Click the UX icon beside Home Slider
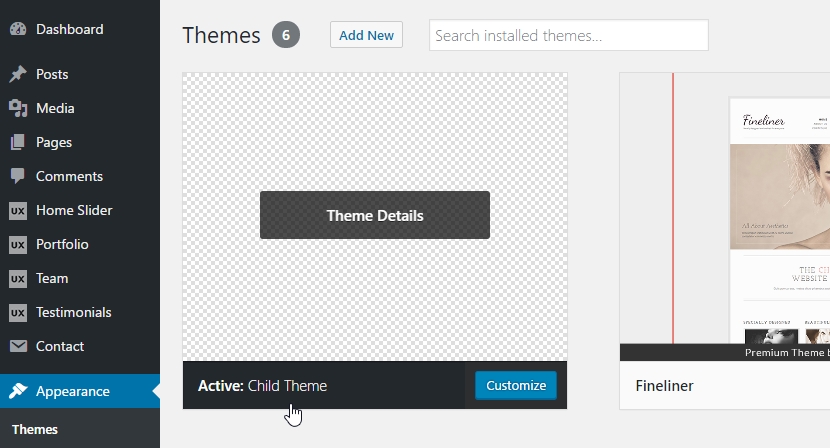Image resolution: width=830 pixels, height=448 pixels. pyautogui.click(x=18, y=210)
